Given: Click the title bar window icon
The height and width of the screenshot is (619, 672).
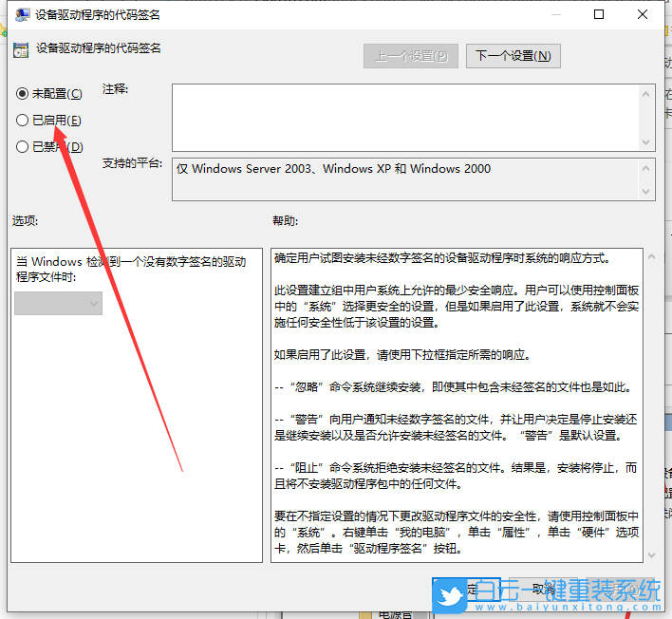Looking at the screenshot, I should pyautogui.click(x=22, y=14).
